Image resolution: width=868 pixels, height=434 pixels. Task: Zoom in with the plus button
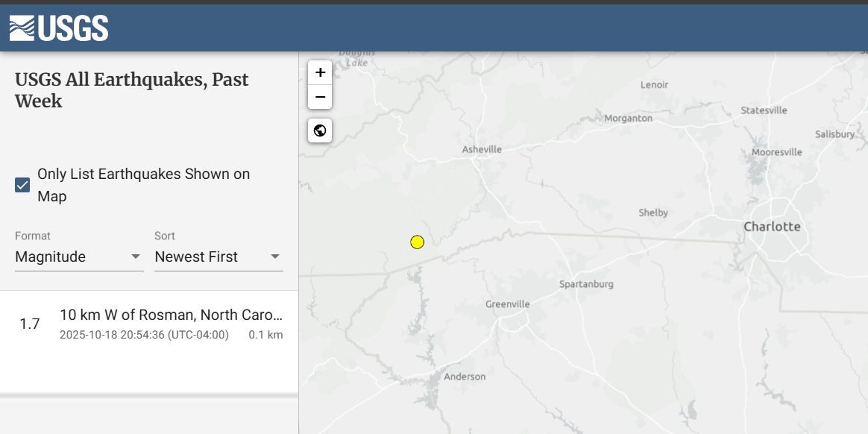point(320,72)
